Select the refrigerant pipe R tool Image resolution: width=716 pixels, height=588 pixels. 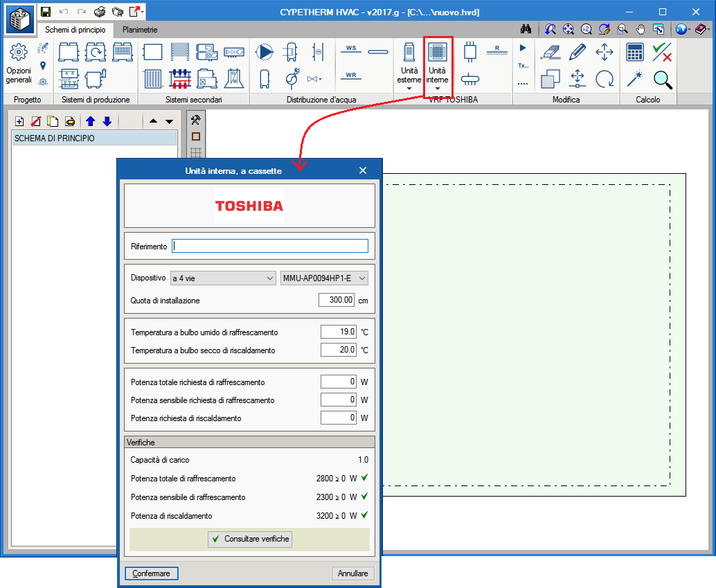click(497, 50)
